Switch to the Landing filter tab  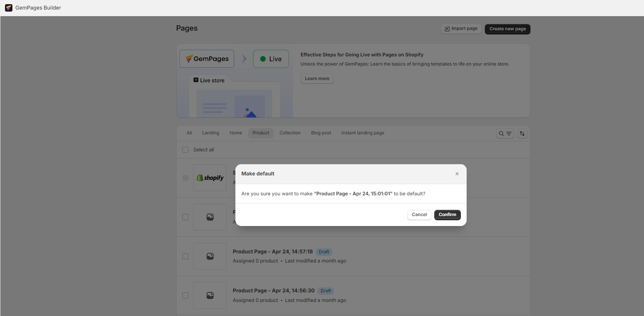[211, 133]
